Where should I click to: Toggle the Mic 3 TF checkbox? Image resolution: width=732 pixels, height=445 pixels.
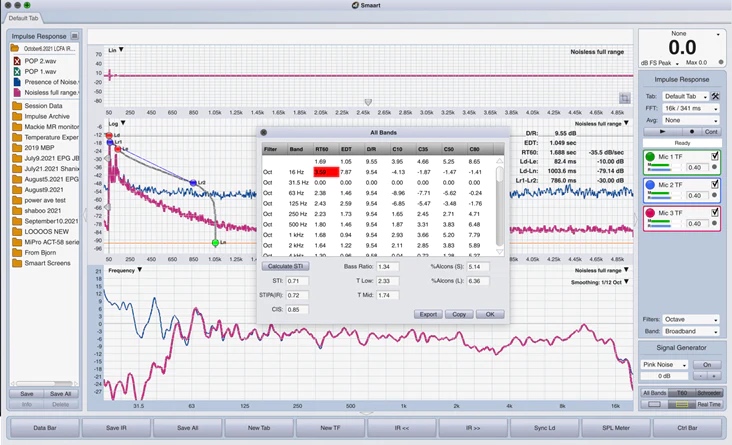(x=714, y=213)
